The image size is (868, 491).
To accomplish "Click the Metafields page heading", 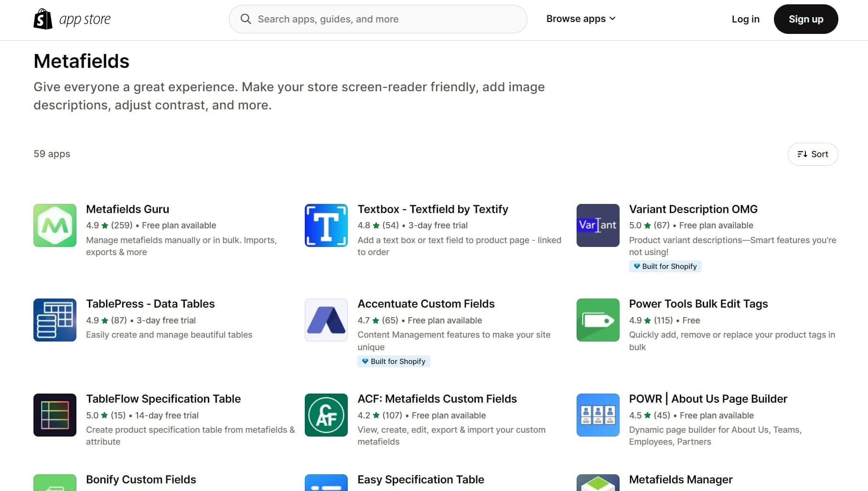I will pyautogui.click(x=81, y=61).
